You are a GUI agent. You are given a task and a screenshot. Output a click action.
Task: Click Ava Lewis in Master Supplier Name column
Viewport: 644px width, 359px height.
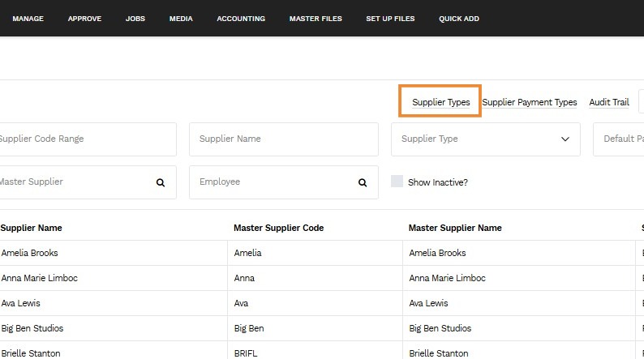coord(428,303)
